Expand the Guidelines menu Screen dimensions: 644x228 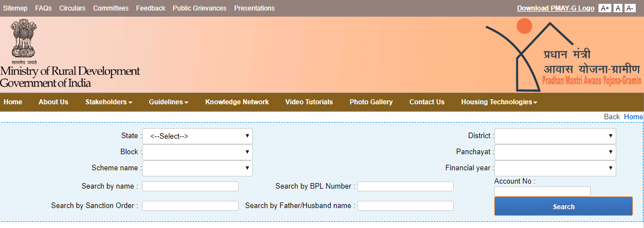point(169,102)
